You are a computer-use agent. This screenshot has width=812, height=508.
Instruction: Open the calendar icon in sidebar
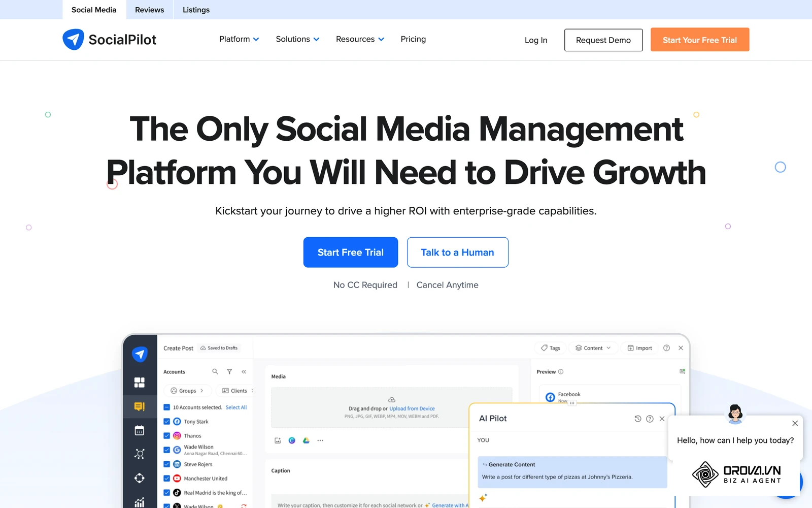point(140,430)
